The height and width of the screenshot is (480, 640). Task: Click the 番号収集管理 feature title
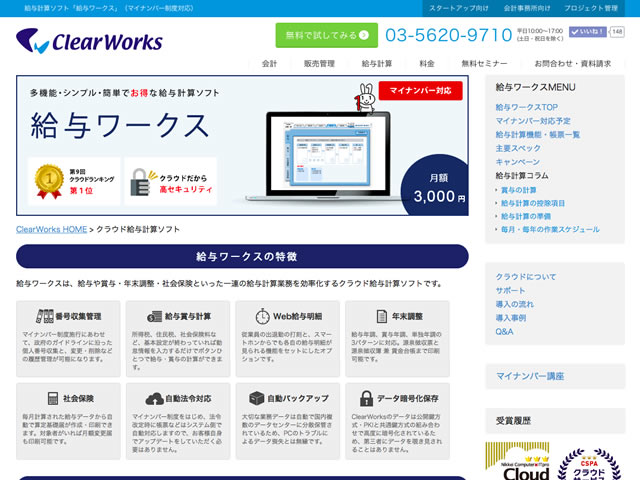78,316
